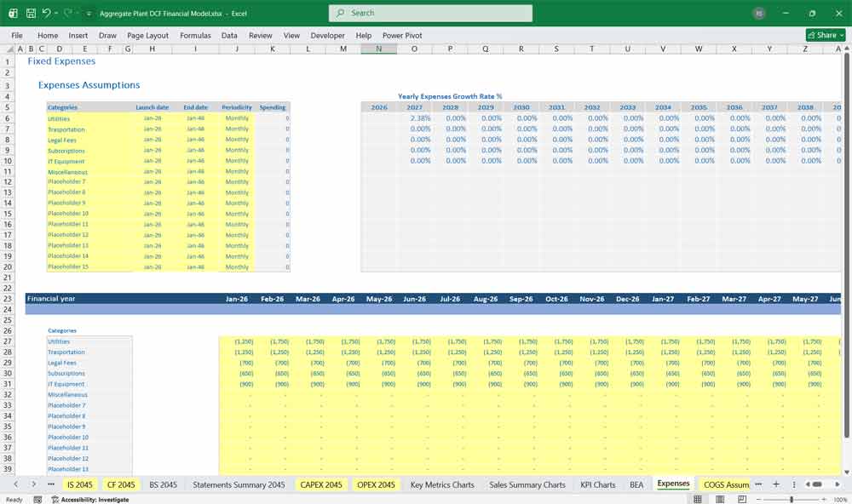Viewport: 852px width, 504px height.
Task: Open the KPI Charts sheet
Action: click(x=598, y=484)
